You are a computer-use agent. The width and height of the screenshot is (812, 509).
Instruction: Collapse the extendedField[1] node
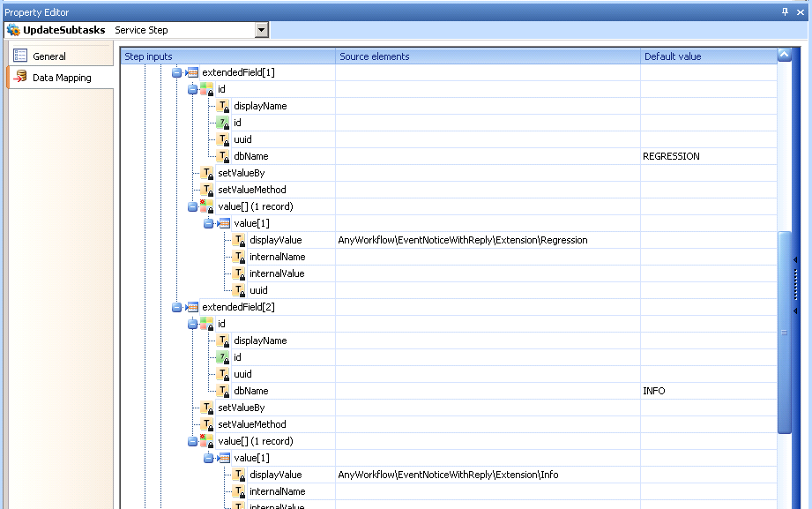click(x=177, y=72)
